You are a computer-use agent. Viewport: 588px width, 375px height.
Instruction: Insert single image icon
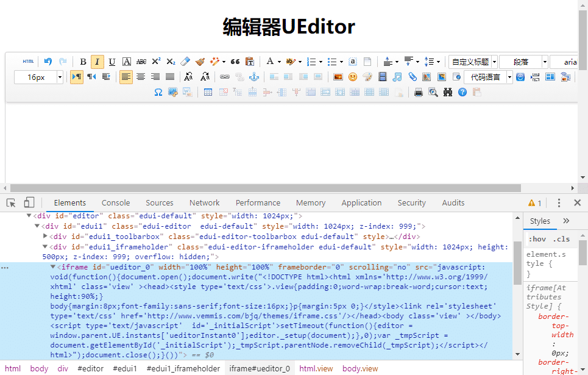pyautogui.click(x=338, y=77)
